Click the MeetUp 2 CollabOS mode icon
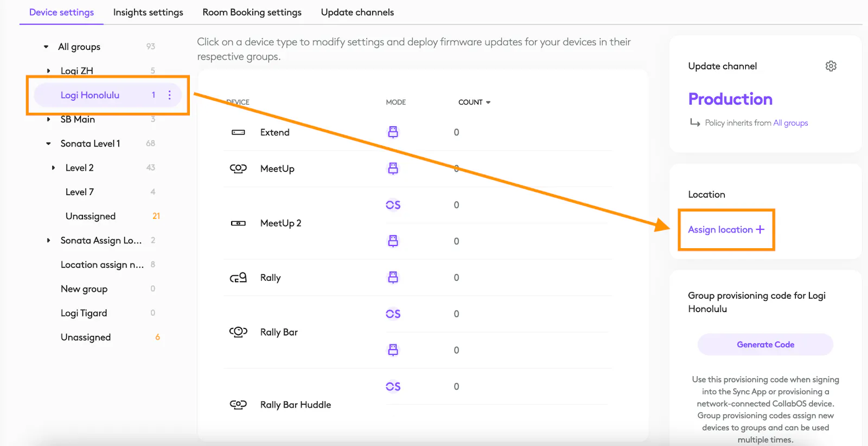Image resolution: width=868 pixels, height=446 pixels. click(x=393, y=205)
